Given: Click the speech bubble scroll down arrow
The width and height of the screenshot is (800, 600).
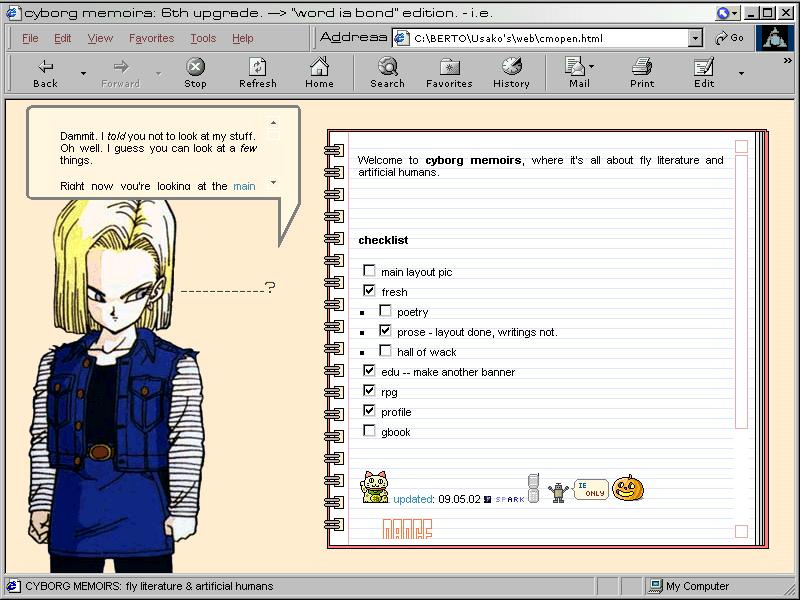Looking at the screenshot, I should pyautogui.click(x=273, y=182).
